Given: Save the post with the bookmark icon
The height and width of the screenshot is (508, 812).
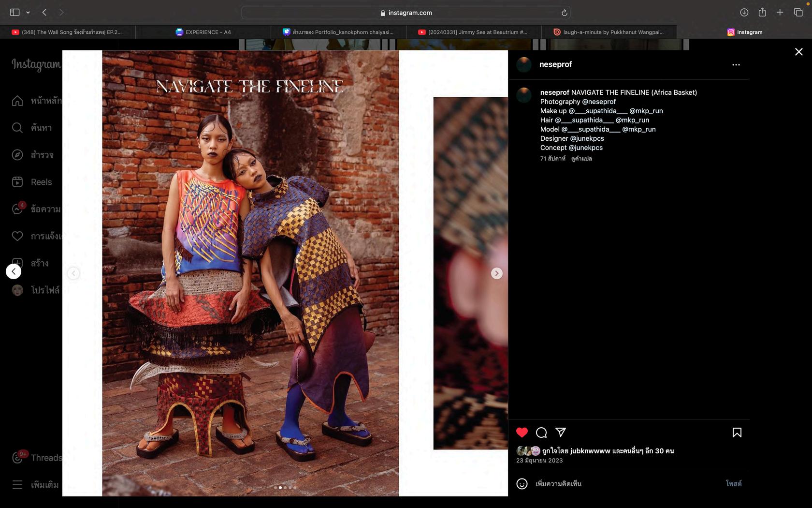Looking at the screenshot, I should (x=737, y=433).
